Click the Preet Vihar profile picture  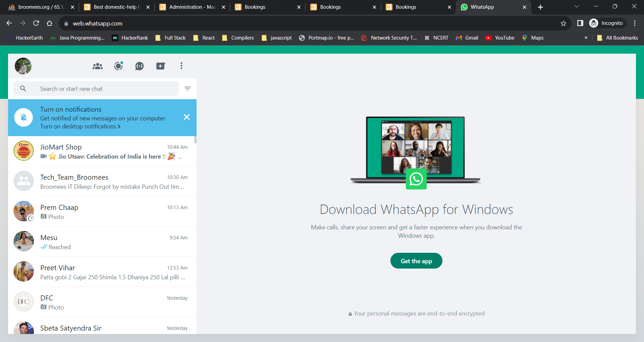pyautogui.click(x=23, y=272)
